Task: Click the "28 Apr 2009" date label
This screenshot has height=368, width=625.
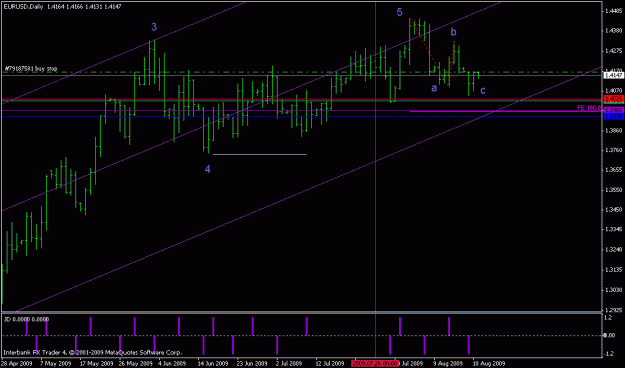Action: click(x=17, y=364)
